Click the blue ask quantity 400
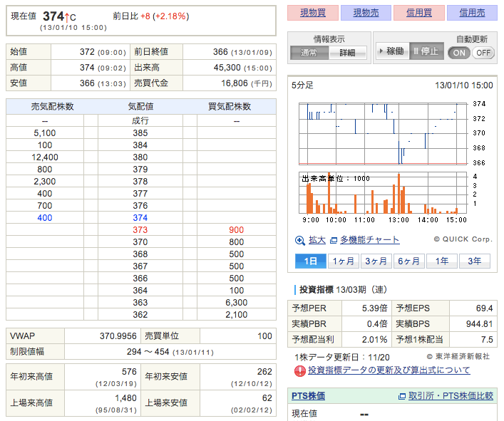Screen dimensions: 504x421 (x=45, y=218)
